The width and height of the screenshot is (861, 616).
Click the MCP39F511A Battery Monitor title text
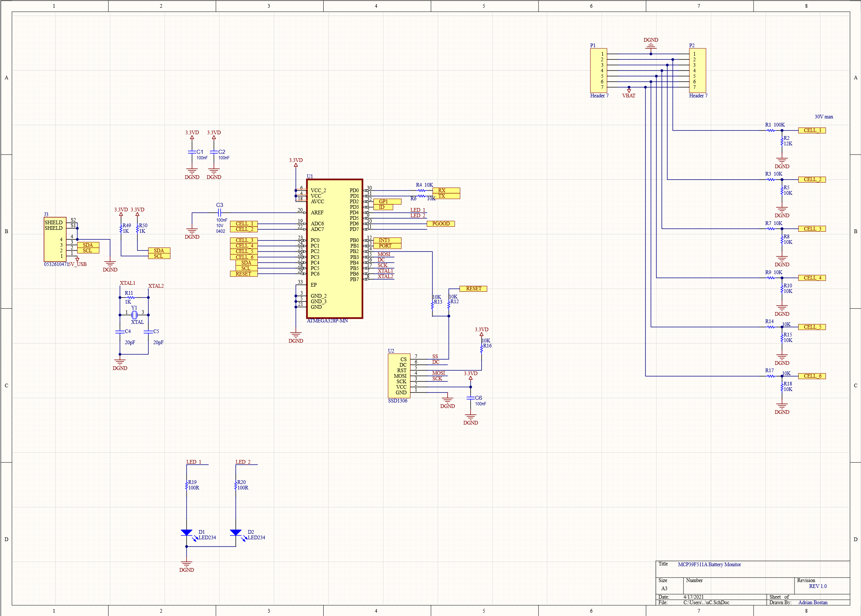[709, 564]
